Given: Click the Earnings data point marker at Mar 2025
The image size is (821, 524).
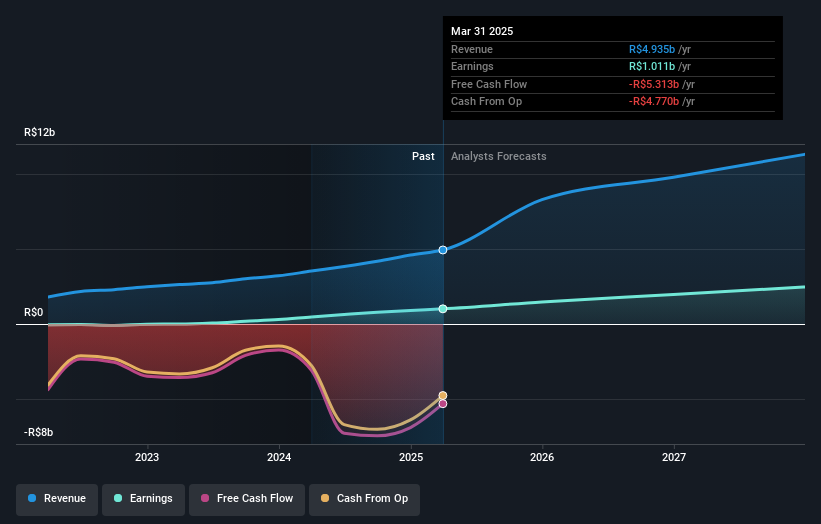Looking at the screenshot, I should pyautogui.click(x=443, y=309).
